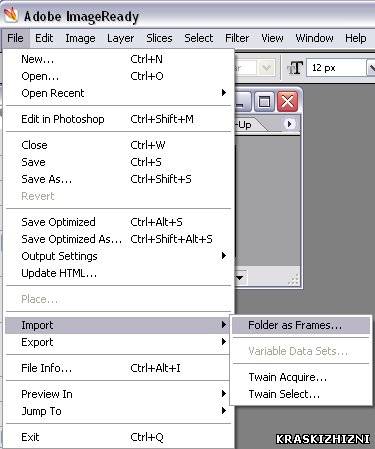Screen dimensions: 375x449
Task: Expand the Output Settings submenu
Action: pyautogui.click(x=118, y=256)
